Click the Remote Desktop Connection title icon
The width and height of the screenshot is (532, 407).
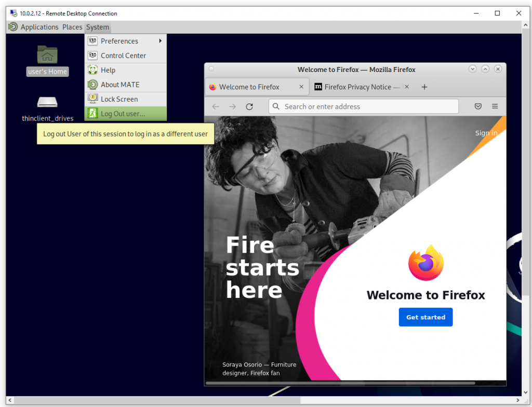click(x=14, y=13)
